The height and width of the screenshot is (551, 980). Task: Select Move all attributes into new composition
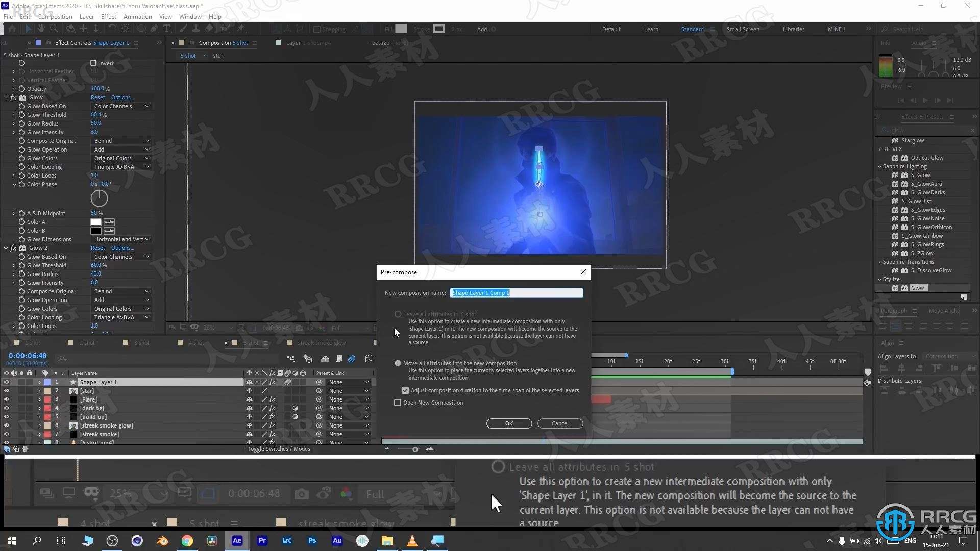coord(398,363)
